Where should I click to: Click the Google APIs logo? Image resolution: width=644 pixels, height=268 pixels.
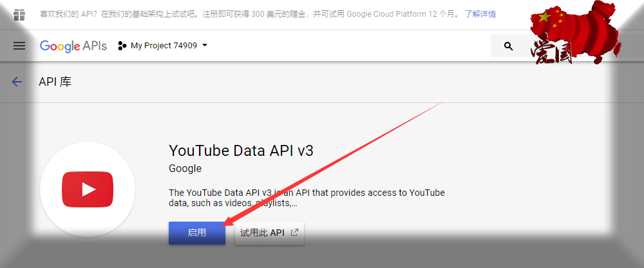pos(73,46)
